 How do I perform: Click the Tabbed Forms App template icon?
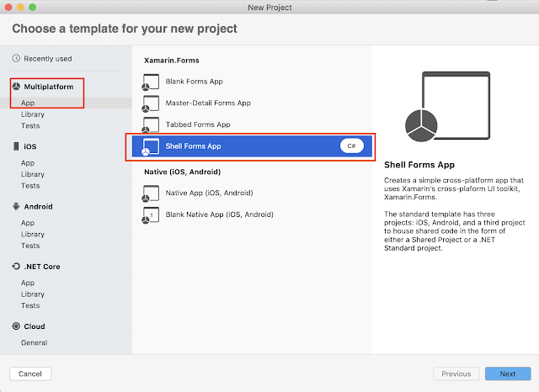tap(151, 125)
